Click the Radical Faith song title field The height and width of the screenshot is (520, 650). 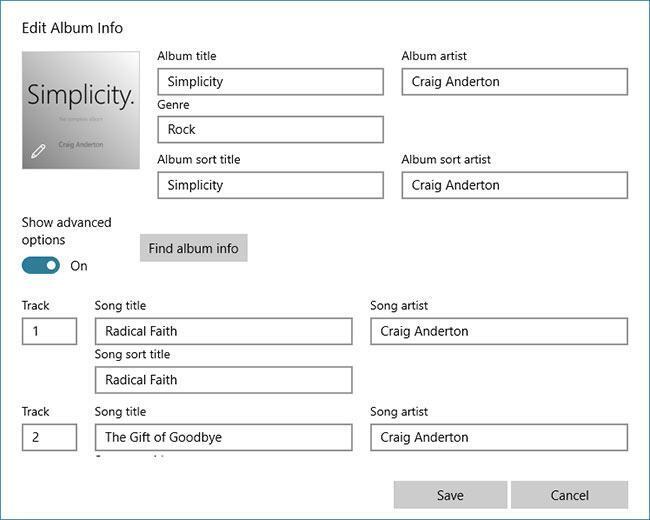click(223, 331)
